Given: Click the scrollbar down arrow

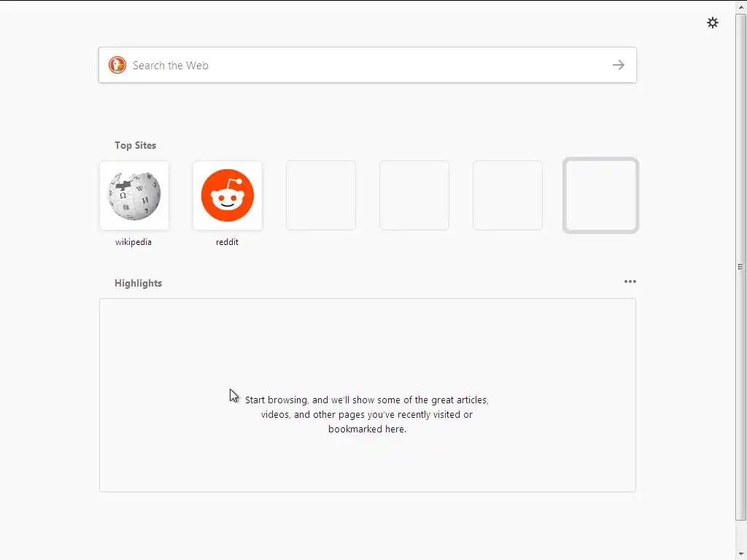Looking at the screenshot, I should coord(741,554).
